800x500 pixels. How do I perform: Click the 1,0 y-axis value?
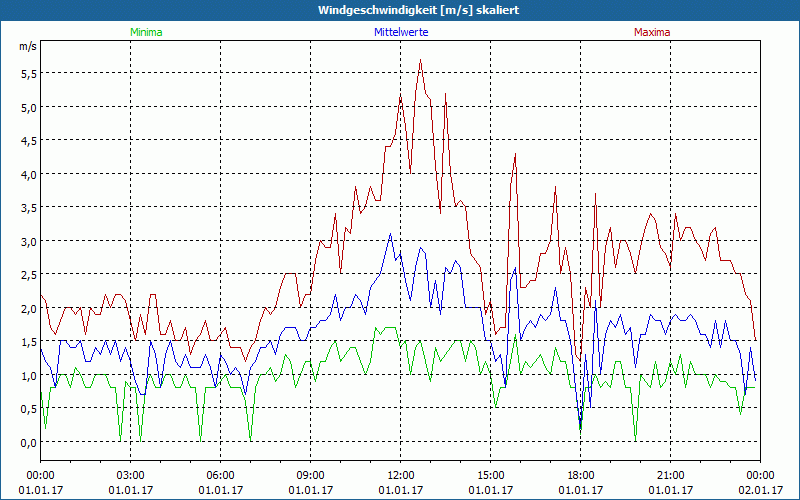click(29, 376)
